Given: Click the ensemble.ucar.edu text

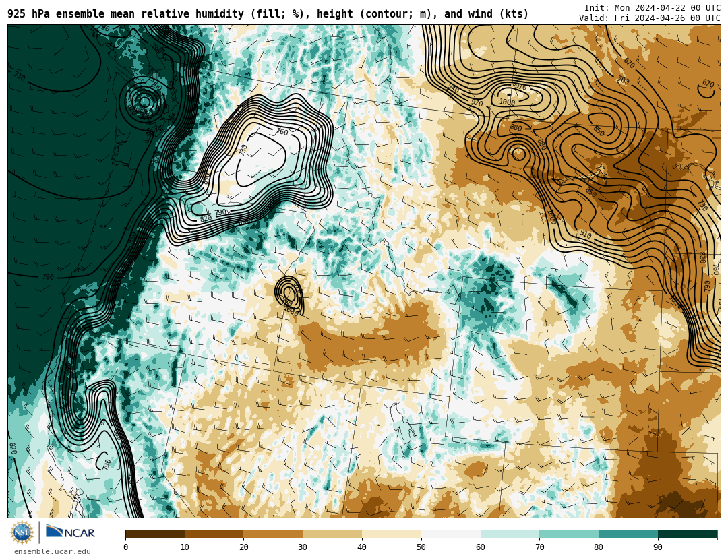Looking at the screenshot, I should (x=53, y=552).
